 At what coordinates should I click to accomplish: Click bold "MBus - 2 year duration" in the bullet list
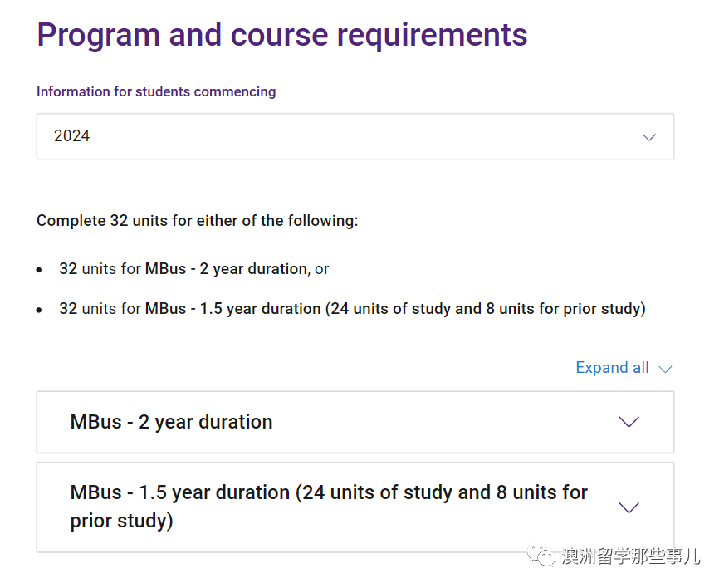pyautogui.click(x=226, y=269)
